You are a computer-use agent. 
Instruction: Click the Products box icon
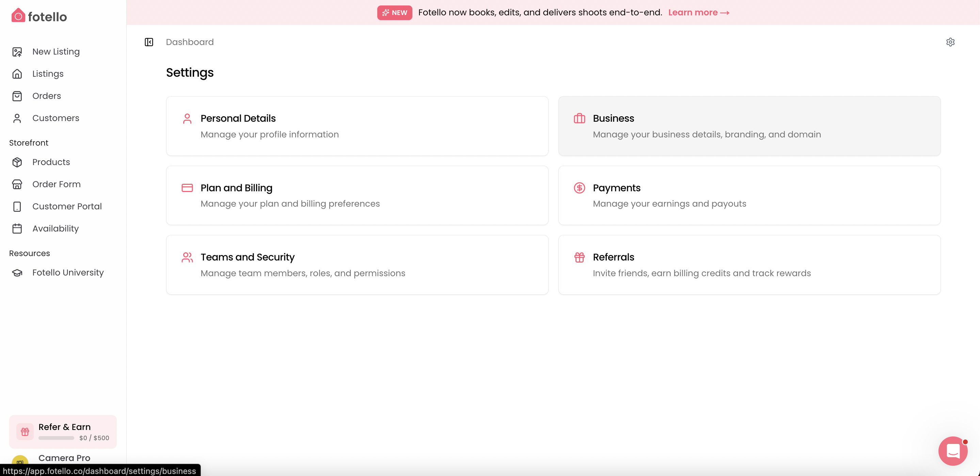[17, 162]
